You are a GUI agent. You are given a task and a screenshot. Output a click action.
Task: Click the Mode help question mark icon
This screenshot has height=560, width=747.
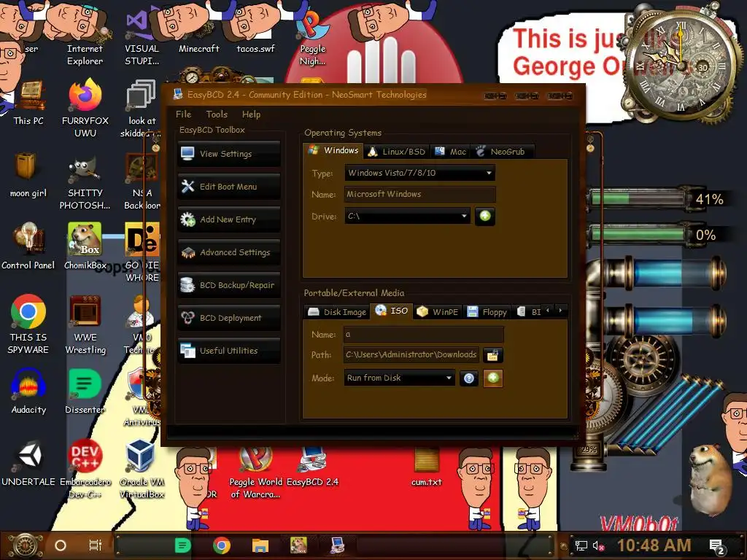pyautogui.click(x=469, y=378)
